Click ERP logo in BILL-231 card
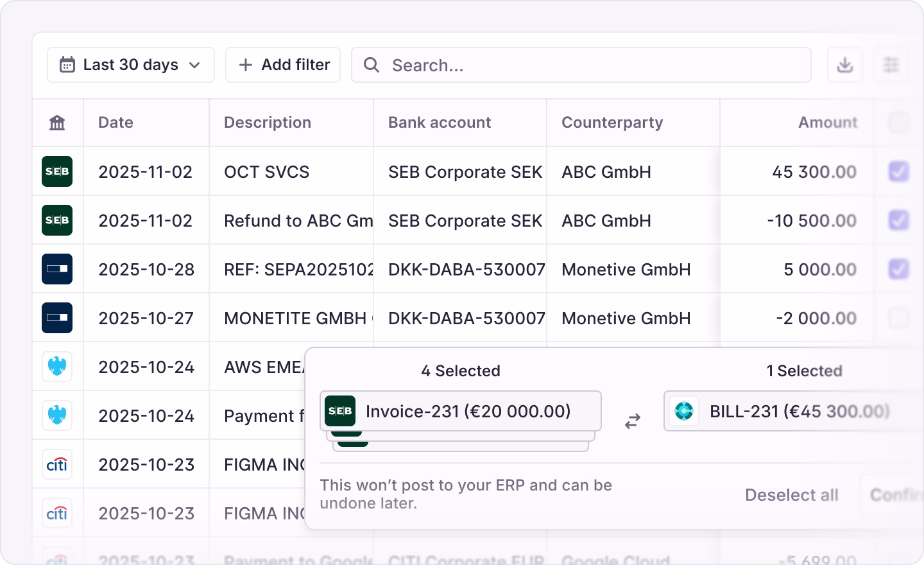 684,411
